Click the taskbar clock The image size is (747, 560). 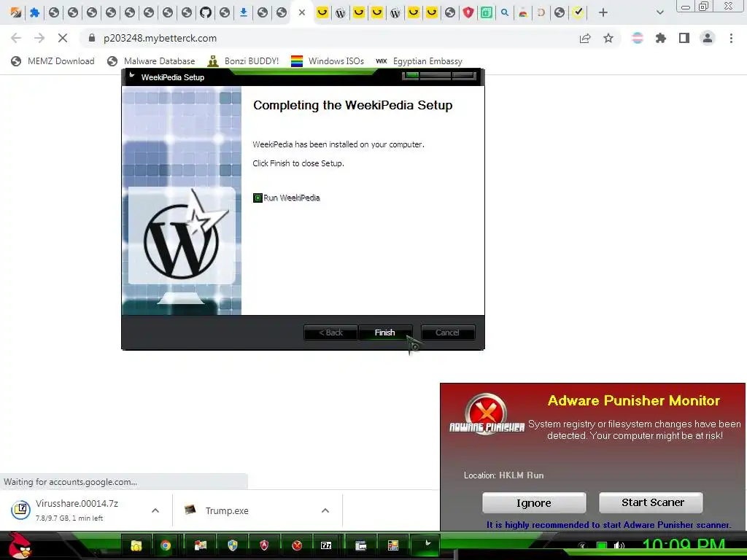684,545
